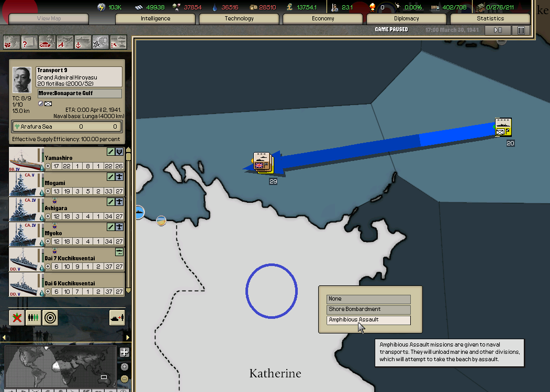Choose Shore Bombardment option
This screenshot has width=550, height=392.
(368, 309)
